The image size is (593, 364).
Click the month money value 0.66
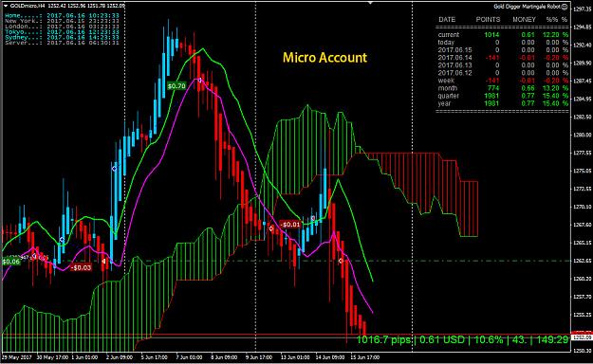(528, 88)
